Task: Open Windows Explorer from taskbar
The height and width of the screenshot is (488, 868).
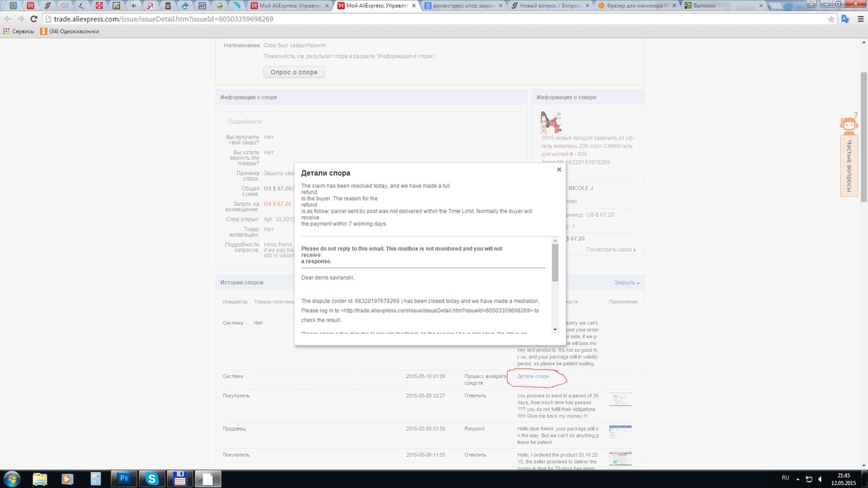Action: 40,479
